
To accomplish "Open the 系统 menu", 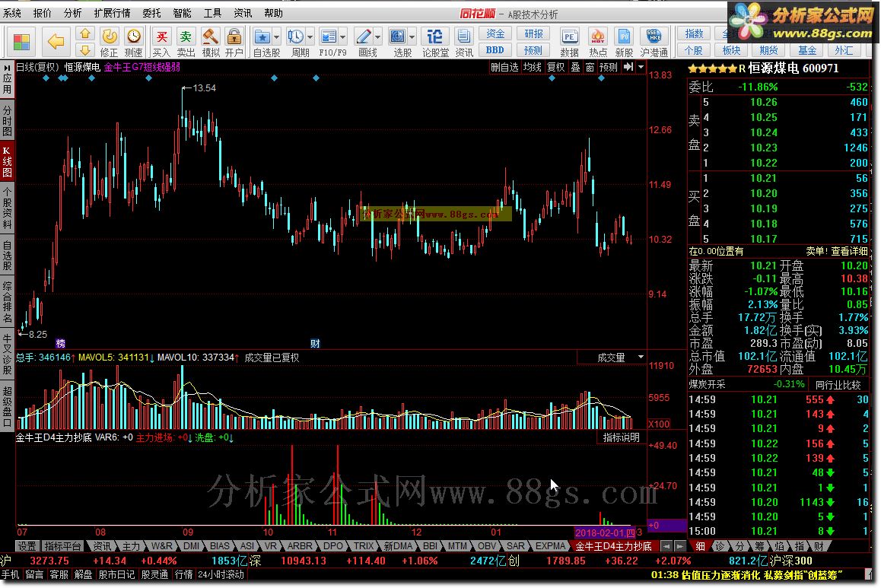I will tap(12, 13).
